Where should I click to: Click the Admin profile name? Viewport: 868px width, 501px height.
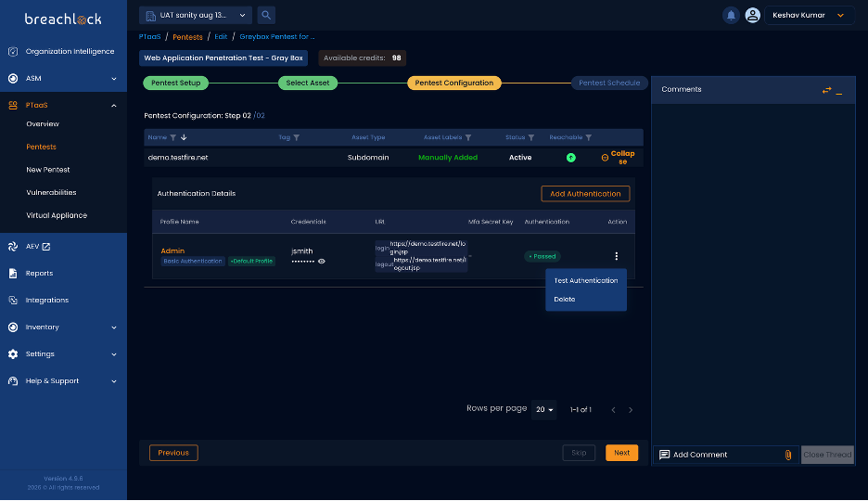coord(172,251)
